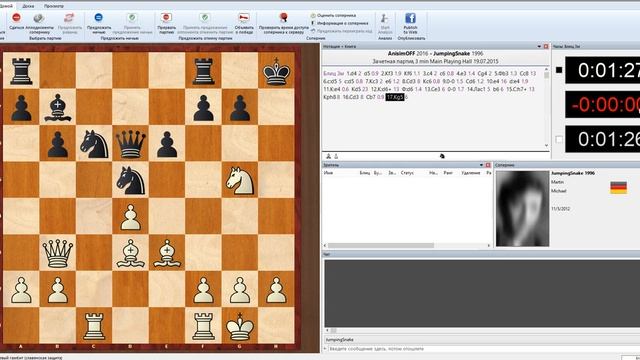Select the white knight on g5
This screenshot has height=360, width=640.
(240, 180)
